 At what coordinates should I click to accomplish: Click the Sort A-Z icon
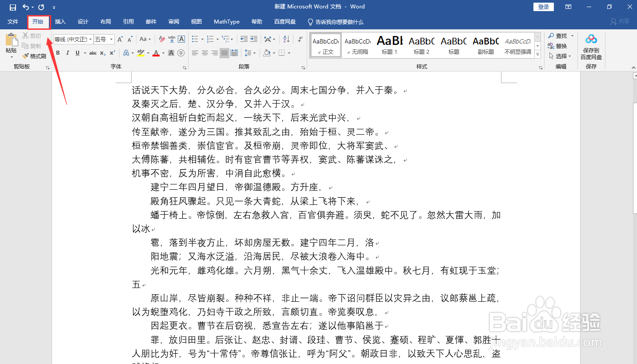point(286,40)
